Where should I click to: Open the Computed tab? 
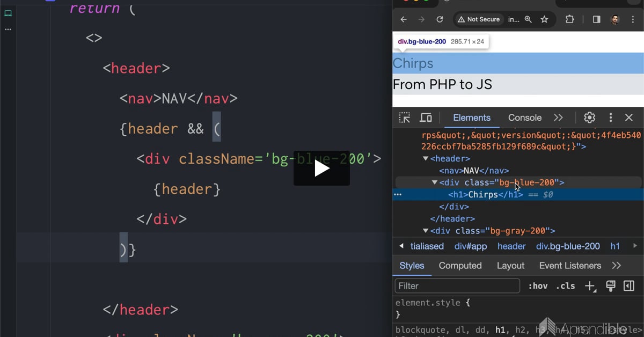point(460,266)
